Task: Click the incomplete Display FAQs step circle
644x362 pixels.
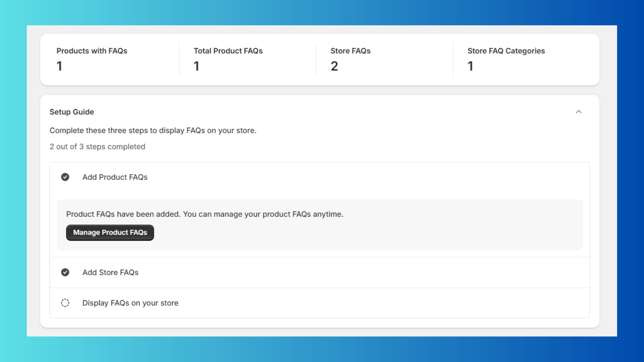Action: (x=65, y=303)
